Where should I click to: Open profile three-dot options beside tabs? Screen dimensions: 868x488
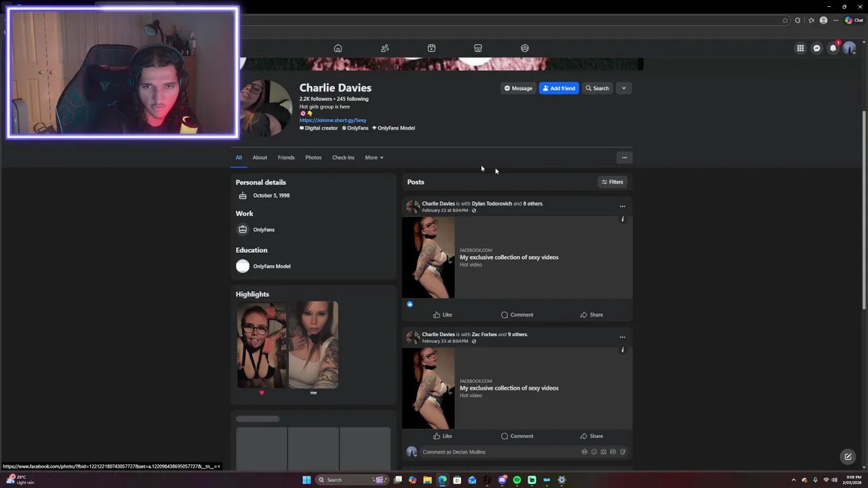[625, 157]
